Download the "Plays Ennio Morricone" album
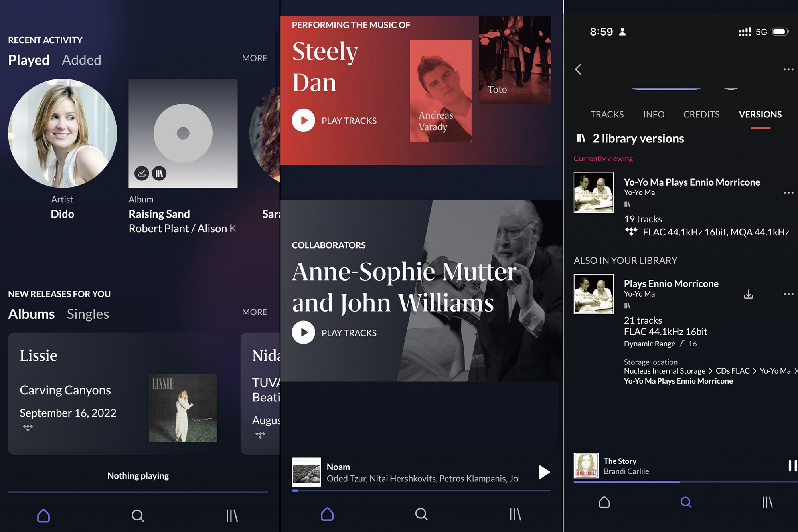Viewport: 798px width, 532px height. [749, 294]
